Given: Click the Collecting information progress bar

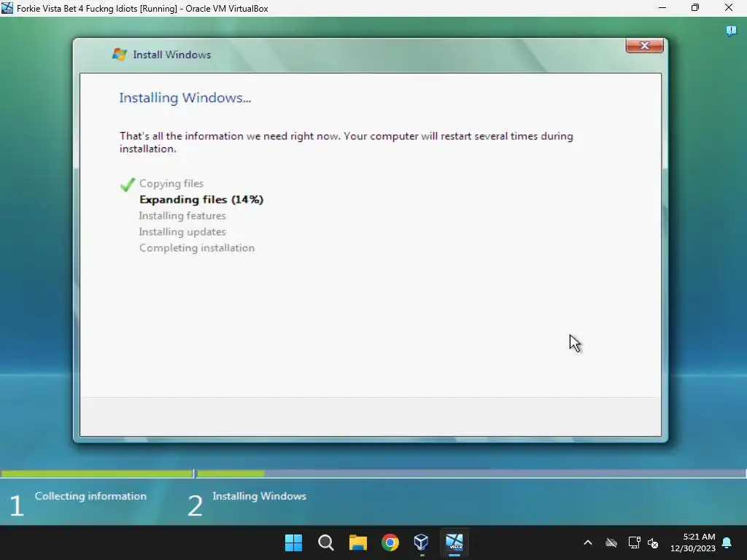Looking at the screenshot, I should (x=97, y=474).
